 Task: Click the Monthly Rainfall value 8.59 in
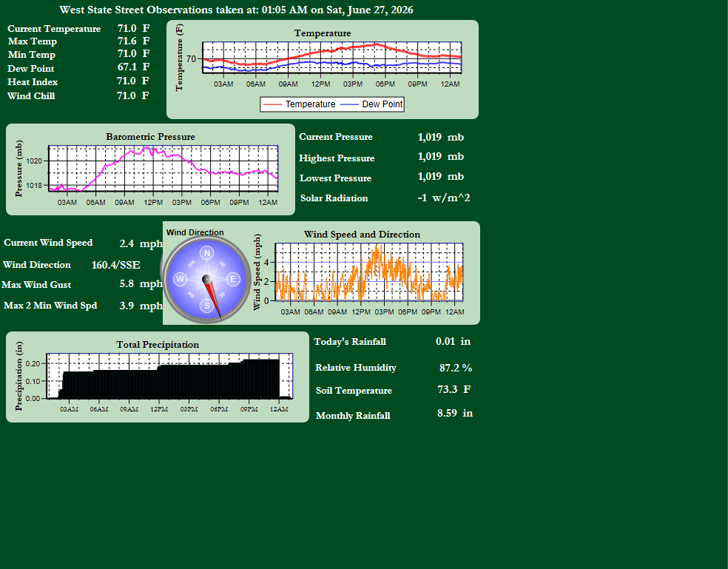pyautogui.click(x=455, y=414)
